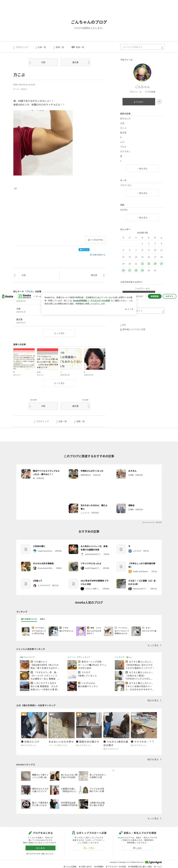The height and width of the screenshot is (868, 178).
Task: Click the video list camera icon
Action: pyautogui.click(x=73, y=47)
